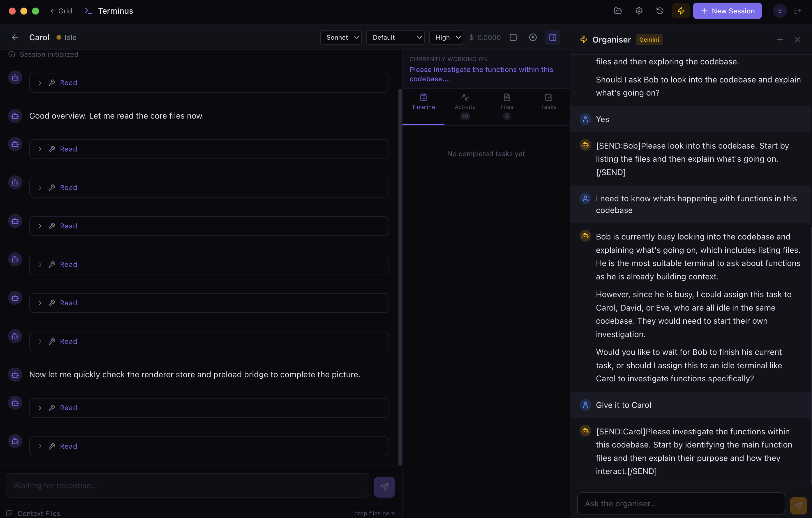Open settings gear icon
The height and width of the screenshot is (518, 812).
coord(639,11)
